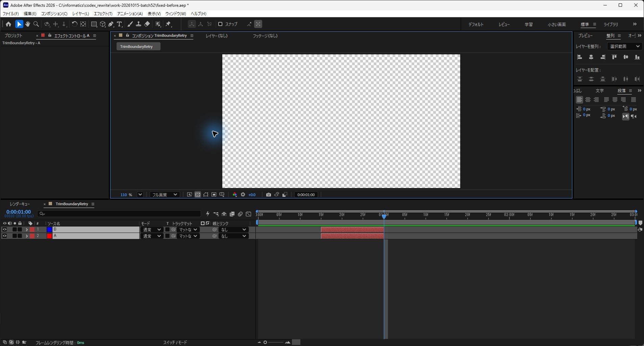
Task: Open the resolution dropdown フル画質
Action: 164,194
